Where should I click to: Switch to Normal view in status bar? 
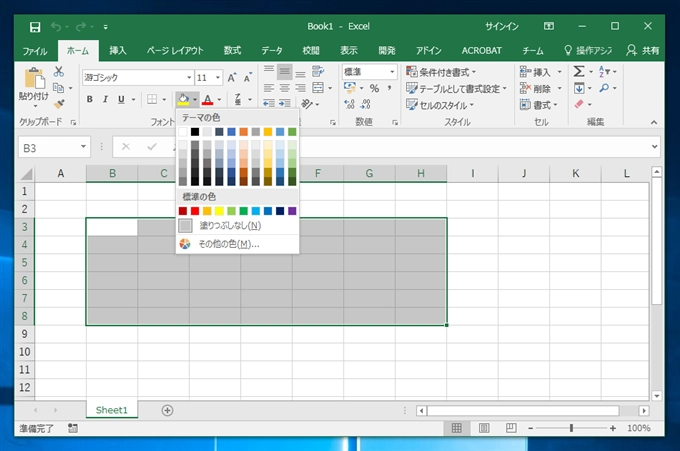pyautogui.click(x=457, y=428)
